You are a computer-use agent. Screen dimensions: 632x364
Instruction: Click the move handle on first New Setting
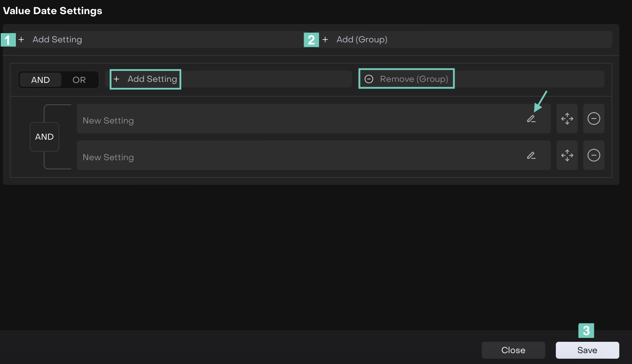coord(567,119)
